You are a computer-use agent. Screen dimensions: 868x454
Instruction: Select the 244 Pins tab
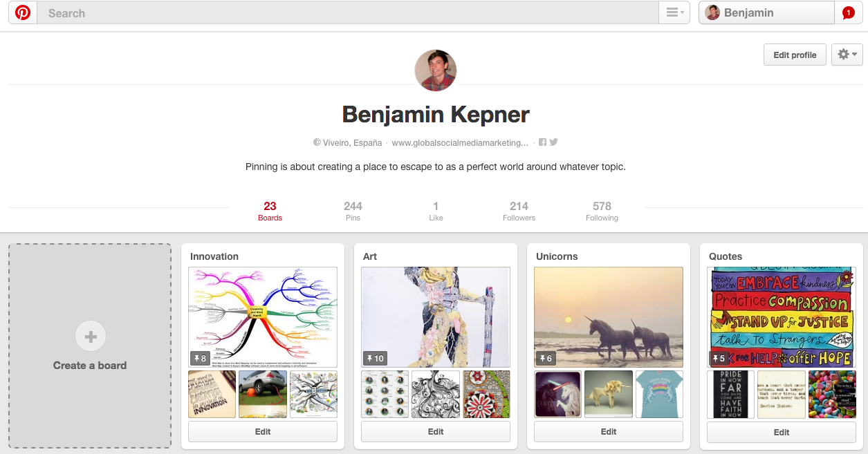(x=353, y=211)
